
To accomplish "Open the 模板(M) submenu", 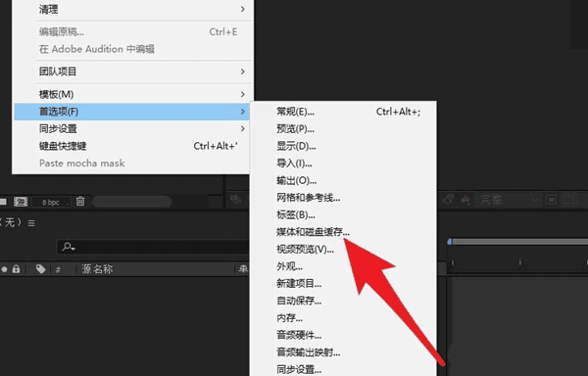I will 132,94.
